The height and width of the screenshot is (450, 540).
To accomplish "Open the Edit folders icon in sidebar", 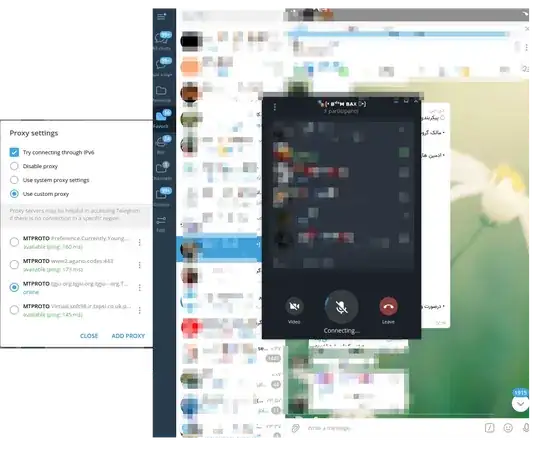I will coord(161,223).
